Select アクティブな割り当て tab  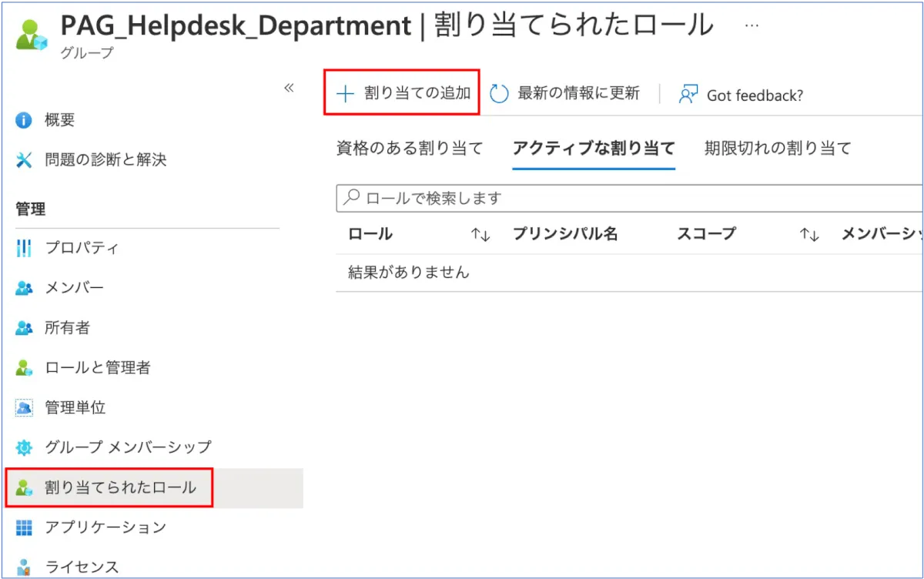point(594,148)
